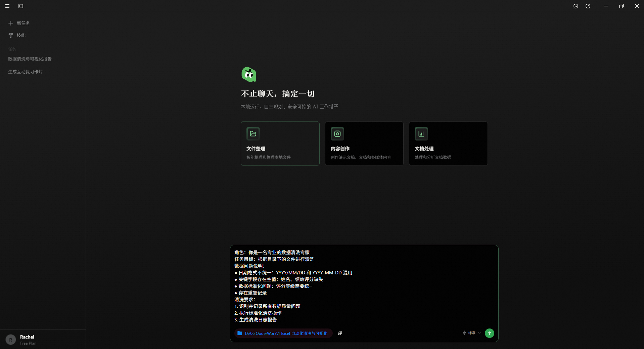
Task: Select the 内容创作 card
Action: click(x=364, y=144)
